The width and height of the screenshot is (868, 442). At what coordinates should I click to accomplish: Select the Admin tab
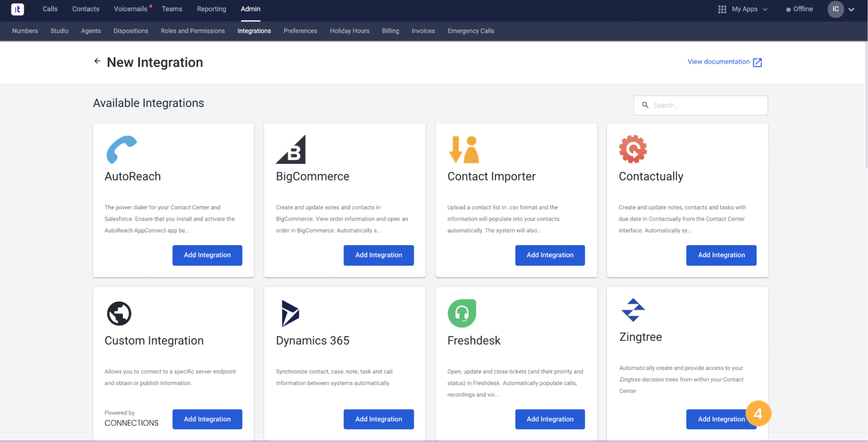(251, 9)
